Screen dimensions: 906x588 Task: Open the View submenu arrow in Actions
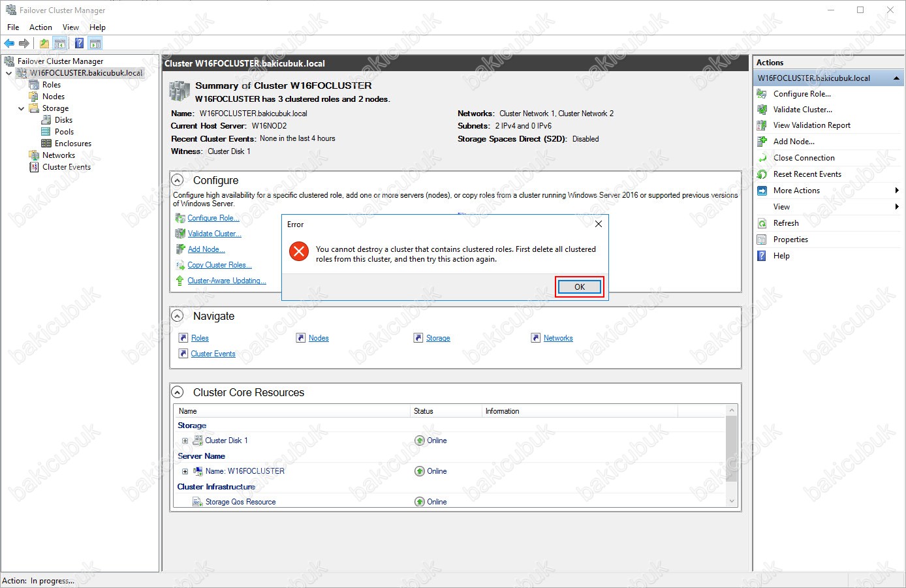tap(897, 207)
